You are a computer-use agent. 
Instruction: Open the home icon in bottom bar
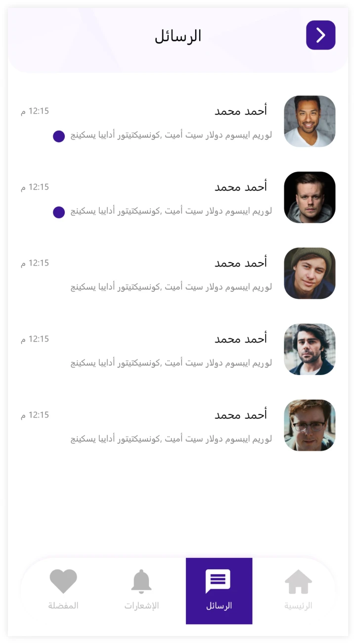coord(298,582)
